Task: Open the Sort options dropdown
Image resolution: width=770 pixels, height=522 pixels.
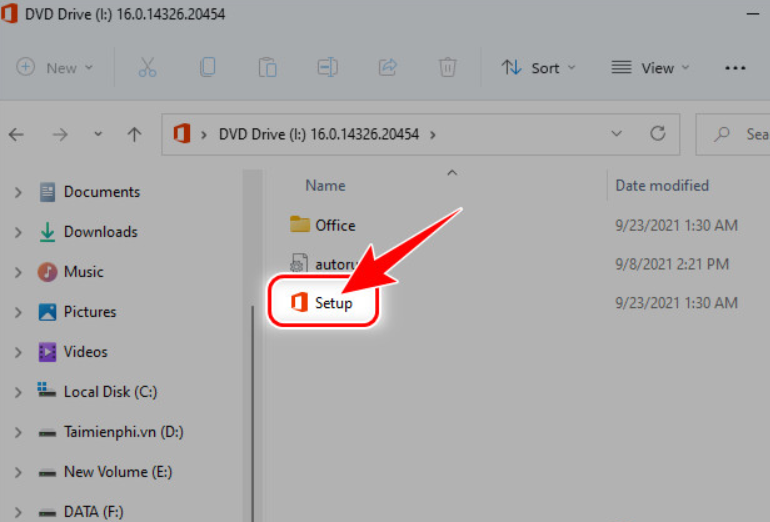Action: coord(538,67)
